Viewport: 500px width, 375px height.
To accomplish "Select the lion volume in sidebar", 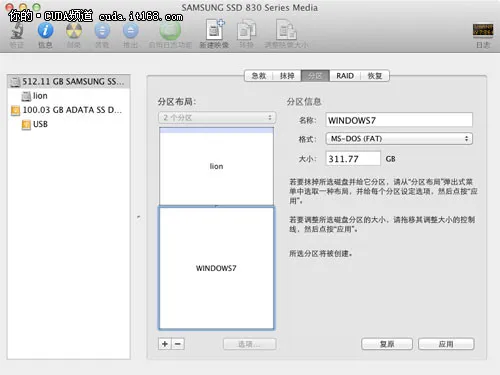I will click(68, 96).
